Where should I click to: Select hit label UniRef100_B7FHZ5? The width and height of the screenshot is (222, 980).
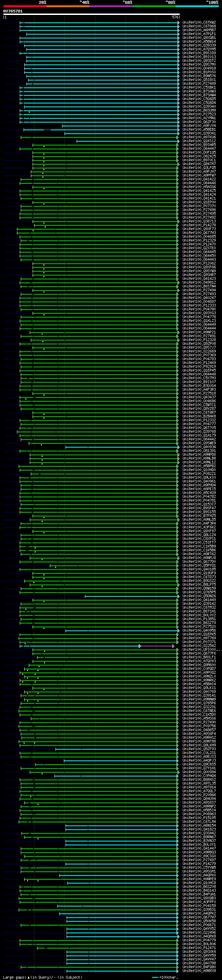click(x=199, y=516)
